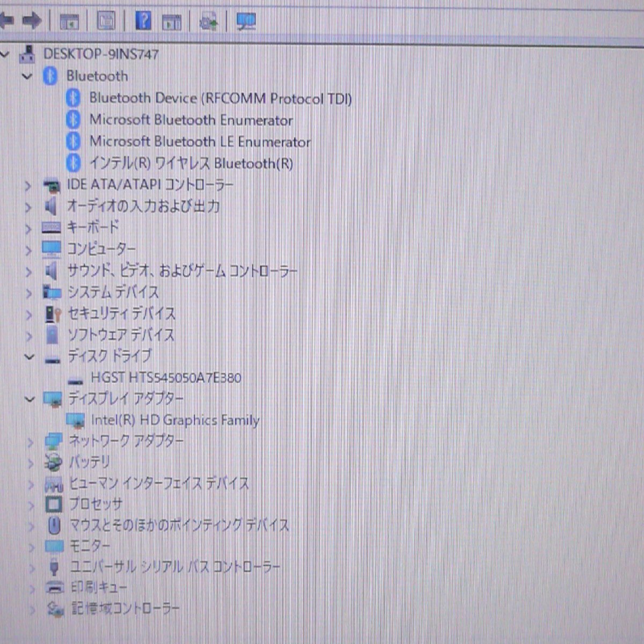The image size is (644, 644).
Task: Click the icon beside インテル(R) ワイヤレス Bluetooth(R)
Action: coord(74,163)
